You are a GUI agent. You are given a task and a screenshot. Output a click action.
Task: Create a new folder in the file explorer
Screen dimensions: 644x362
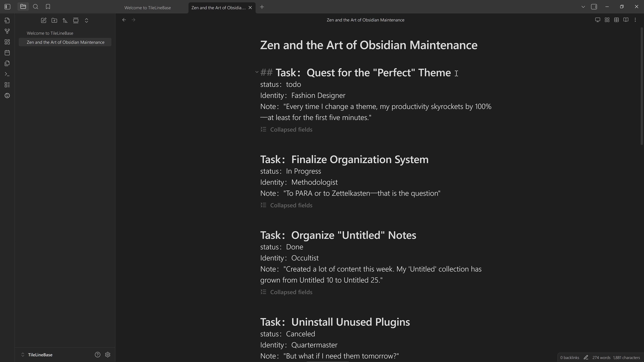point(54,20)
